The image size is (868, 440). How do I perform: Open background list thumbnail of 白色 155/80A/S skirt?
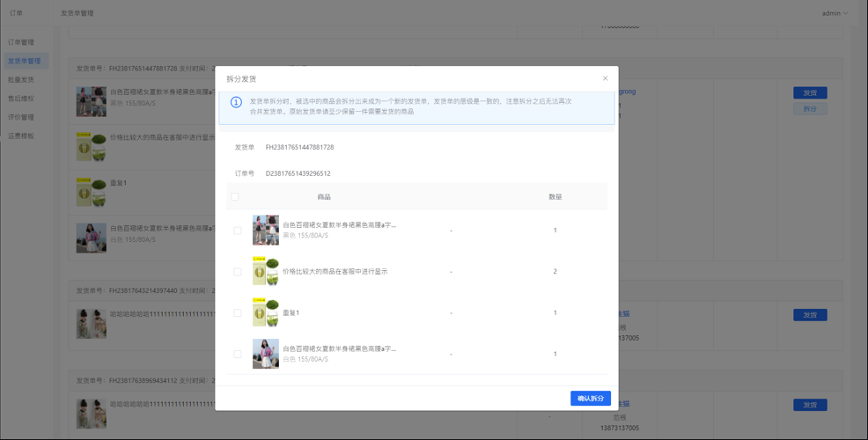(92, 238)
